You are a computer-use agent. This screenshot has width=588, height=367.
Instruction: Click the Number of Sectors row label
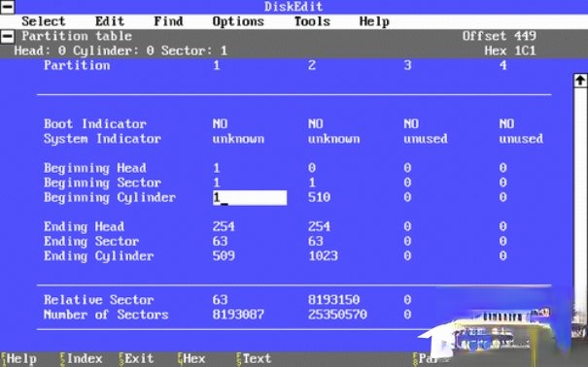[106, 315]
